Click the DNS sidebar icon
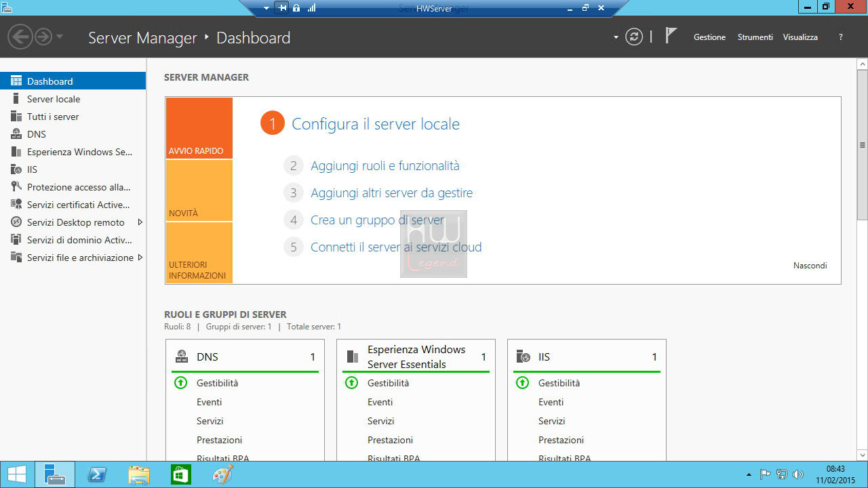The image size is (868, 488). pos(16,134)
